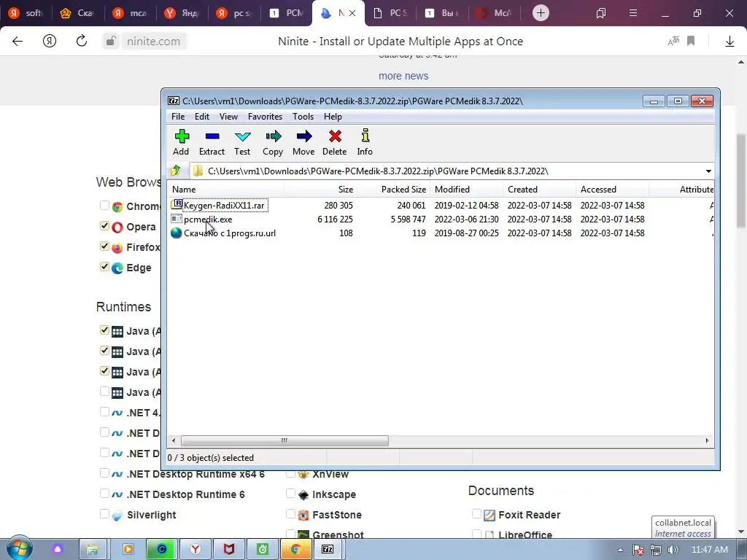Open the Help menu in 7-Zip
The image size is (747, 560).
333,117
